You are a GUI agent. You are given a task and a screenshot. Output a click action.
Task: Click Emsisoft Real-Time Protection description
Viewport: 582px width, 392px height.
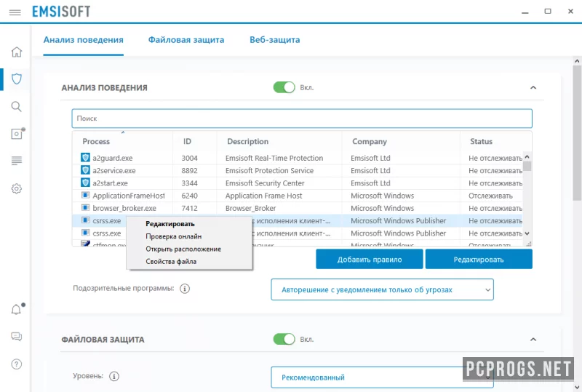click(x=274, y=158)
